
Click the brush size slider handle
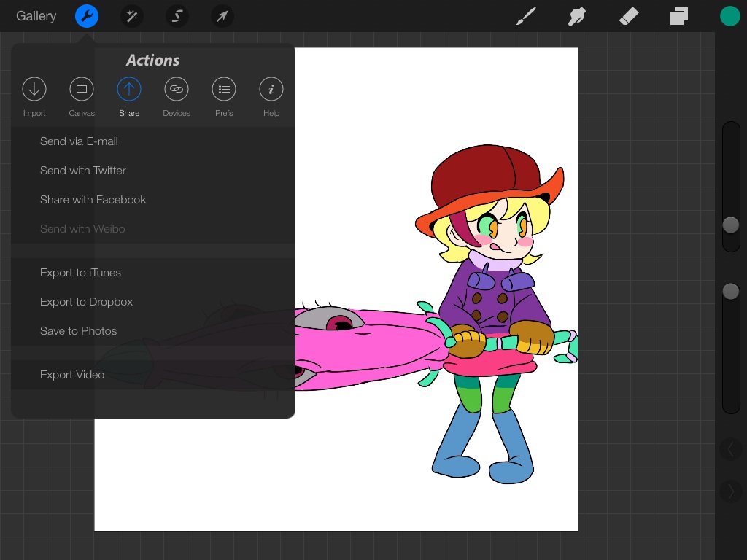(x=730, y=225)
